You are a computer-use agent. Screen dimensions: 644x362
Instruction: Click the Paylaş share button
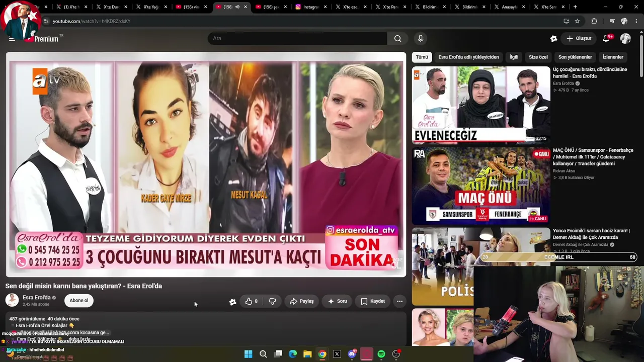302,301
